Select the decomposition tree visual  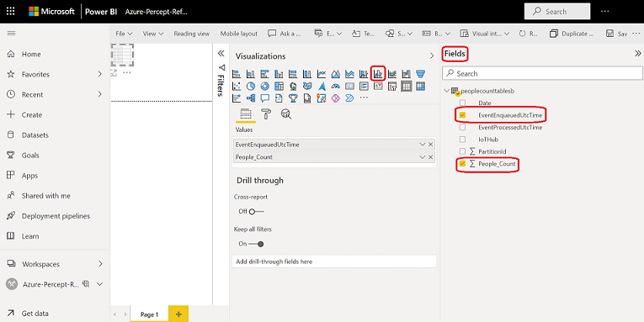click(x=251, y=98)
